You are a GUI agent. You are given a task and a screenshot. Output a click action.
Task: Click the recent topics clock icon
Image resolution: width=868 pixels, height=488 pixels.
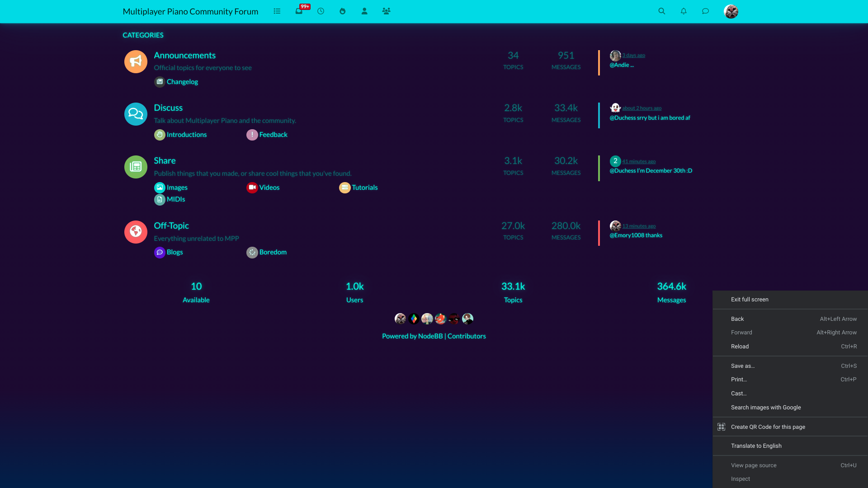click(321, 11)
